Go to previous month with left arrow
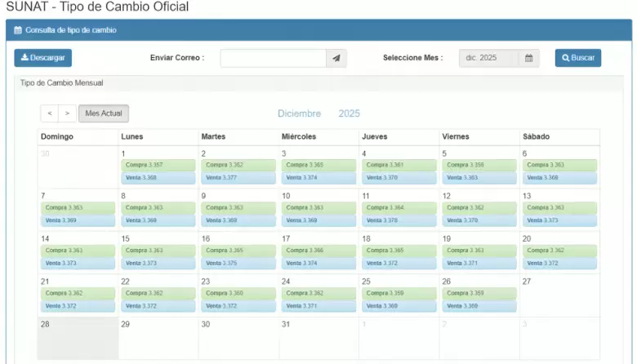The width and height of the screenshot is (637, 364). pyautogui.click(x=50, y=113)
